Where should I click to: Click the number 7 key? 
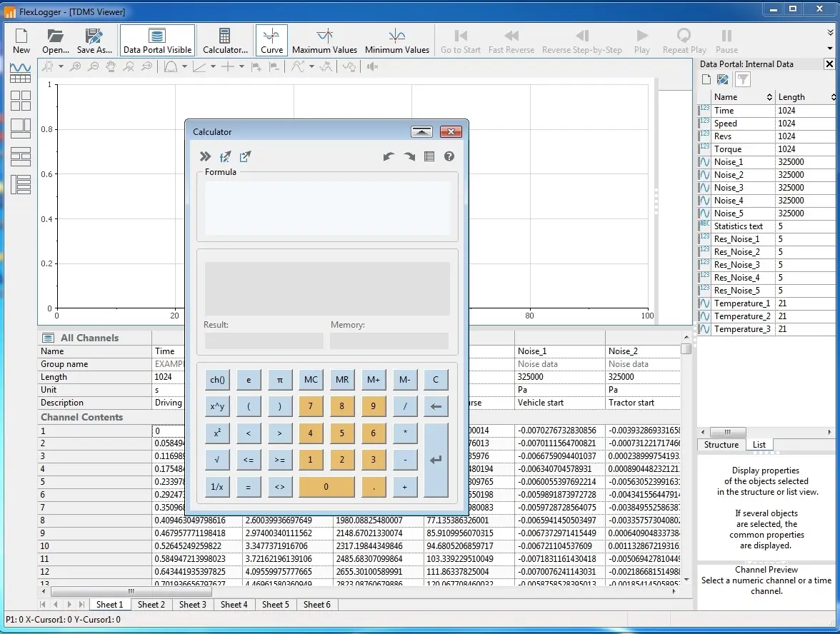coord(310,406)
